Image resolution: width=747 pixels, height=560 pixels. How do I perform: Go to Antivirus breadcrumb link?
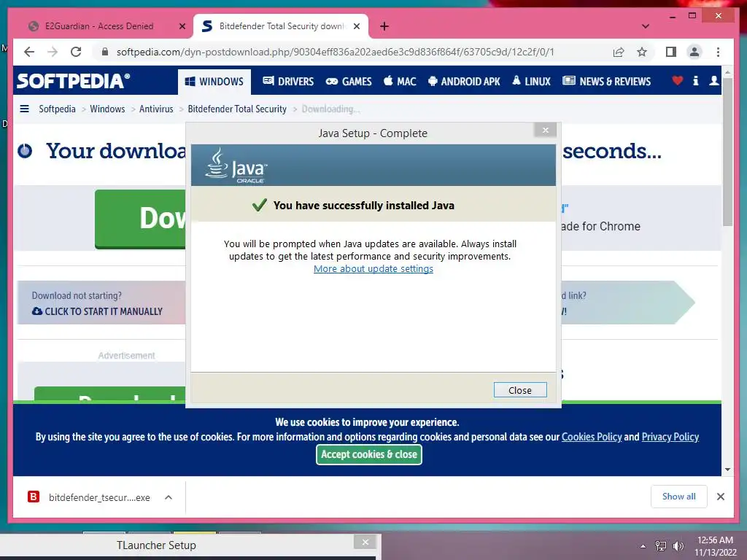[156, 109]
